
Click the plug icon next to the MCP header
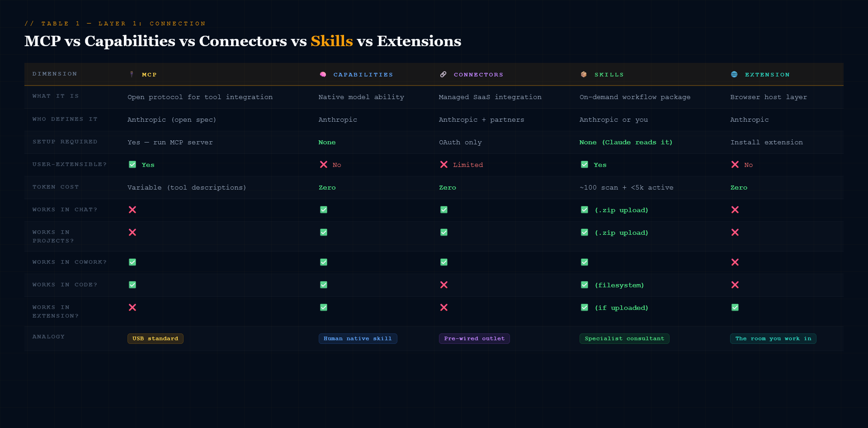click(x=132, y=74)
